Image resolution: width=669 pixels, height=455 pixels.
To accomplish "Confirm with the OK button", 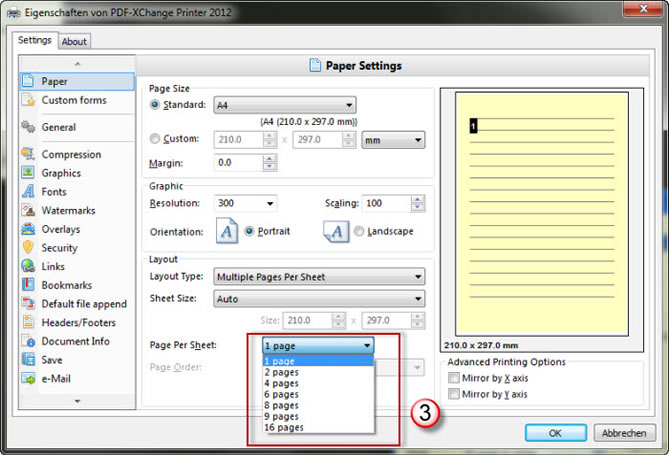I will tap(556, 433).
